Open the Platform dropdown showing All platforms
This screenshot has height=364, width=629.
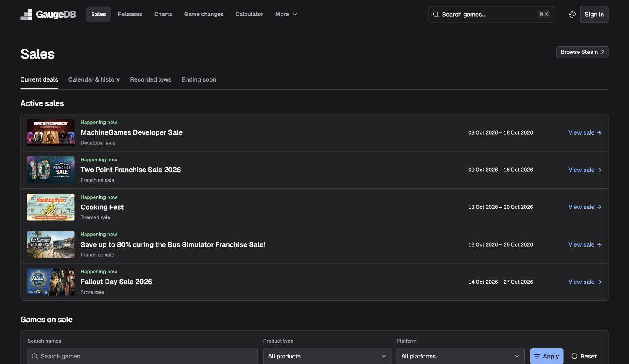(x=461, y=356)
